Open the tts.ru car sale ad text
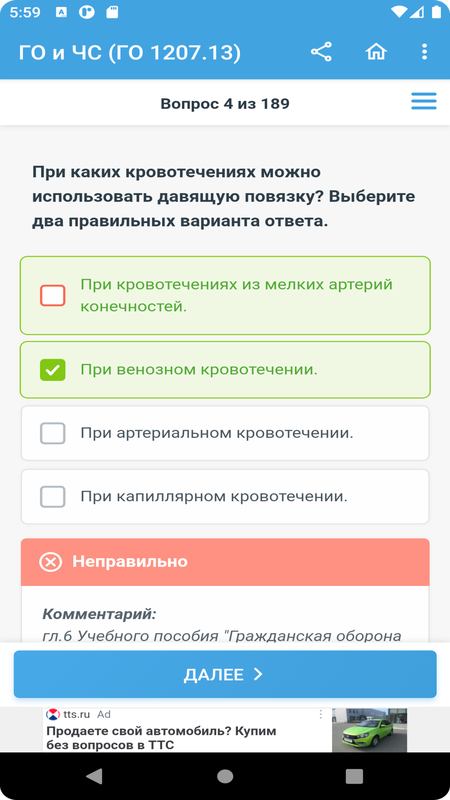This screenshot has height=800, width=450. (x=161, y=738)
